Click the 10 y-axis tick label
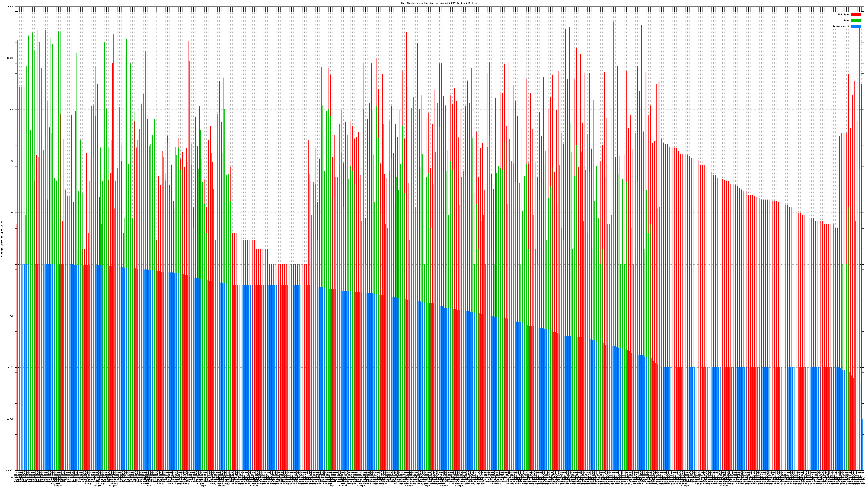Image resolution: width=868 pixels, height=488 pixels. tap(12, 213)
